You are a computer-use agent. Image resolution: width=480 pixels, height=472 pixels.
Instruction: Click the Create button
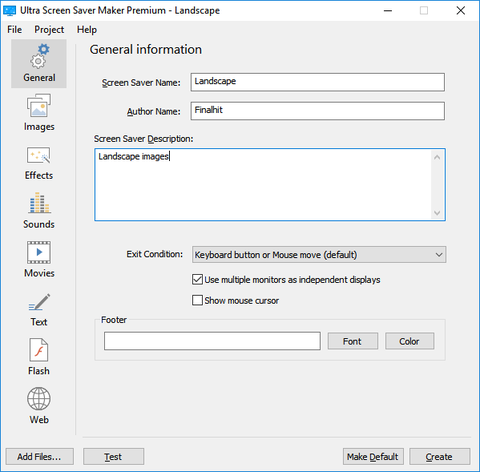[439, 457]
